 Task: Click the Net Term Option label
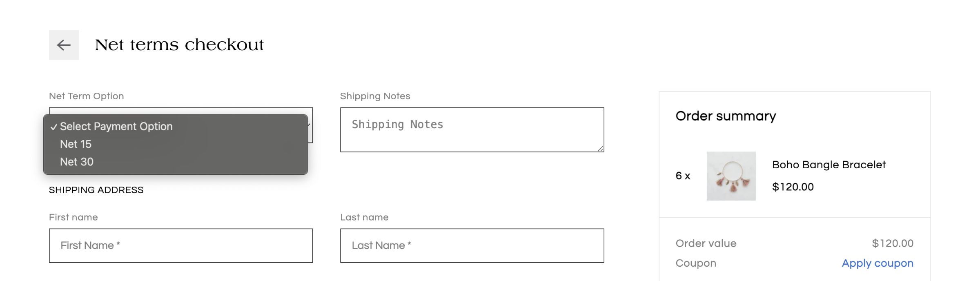tap(86, 96)
